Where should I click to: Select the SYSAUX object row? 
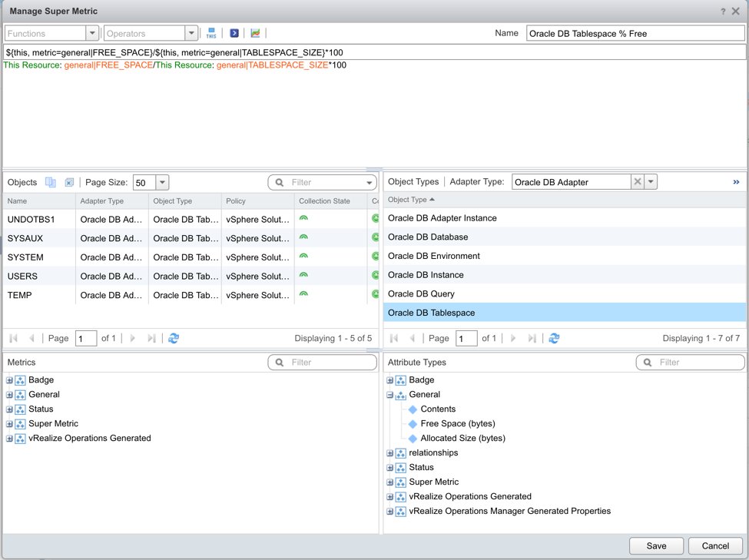point(191,238)
